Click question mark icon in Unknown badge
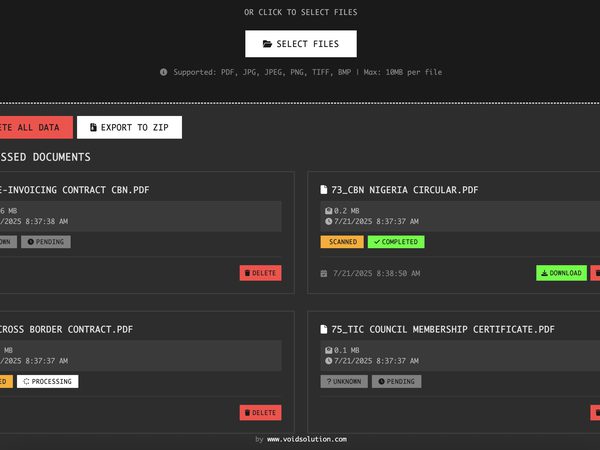This screenshot has height=450, width=600. click(329, 382)
